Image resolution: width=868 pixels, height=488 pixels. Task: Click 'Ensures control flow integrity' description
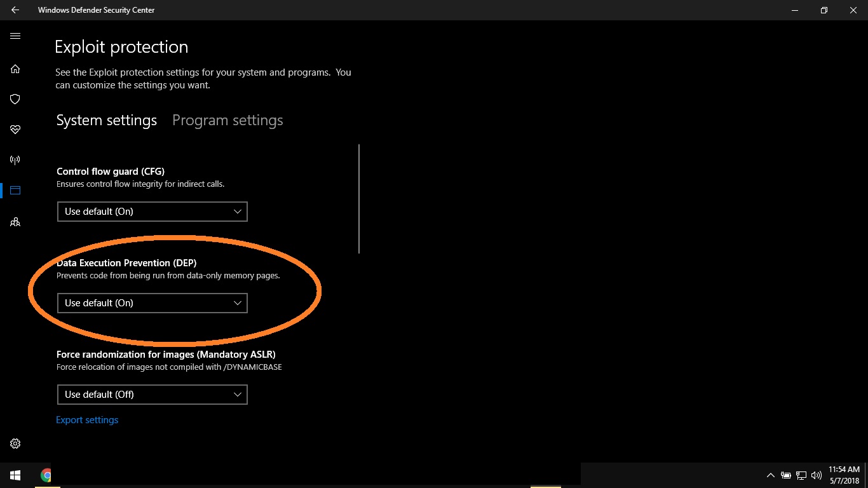[x=140, y=184]
